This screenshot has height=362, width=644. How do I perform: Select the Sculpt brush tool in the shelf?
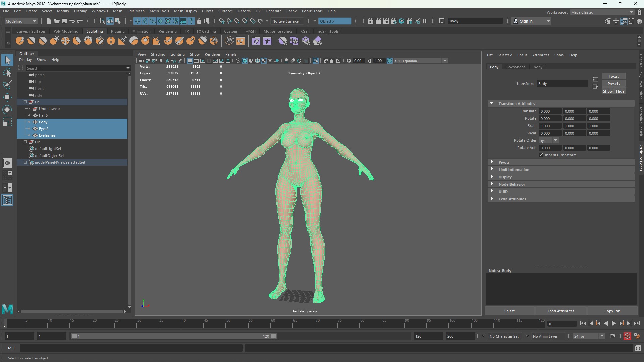(x=20, y=41)
